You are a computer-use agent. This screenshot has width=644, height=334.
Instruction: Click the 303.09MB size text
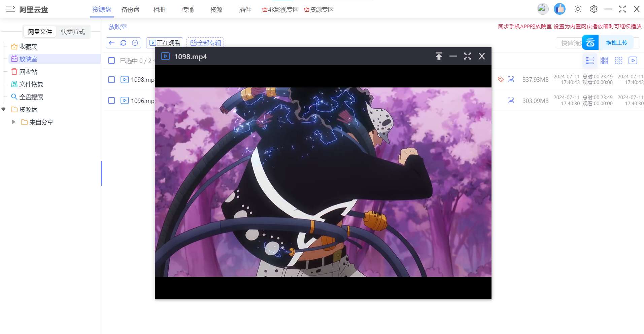pos(535,101)
